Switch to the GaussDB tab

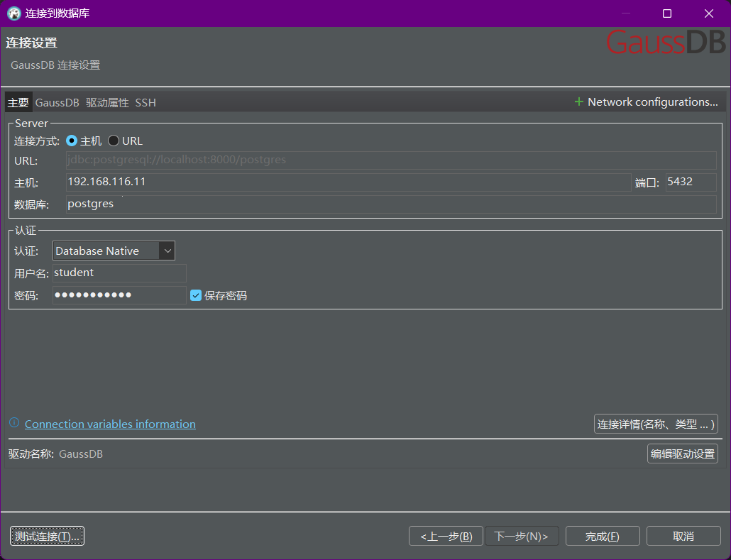tap(57, 103)
